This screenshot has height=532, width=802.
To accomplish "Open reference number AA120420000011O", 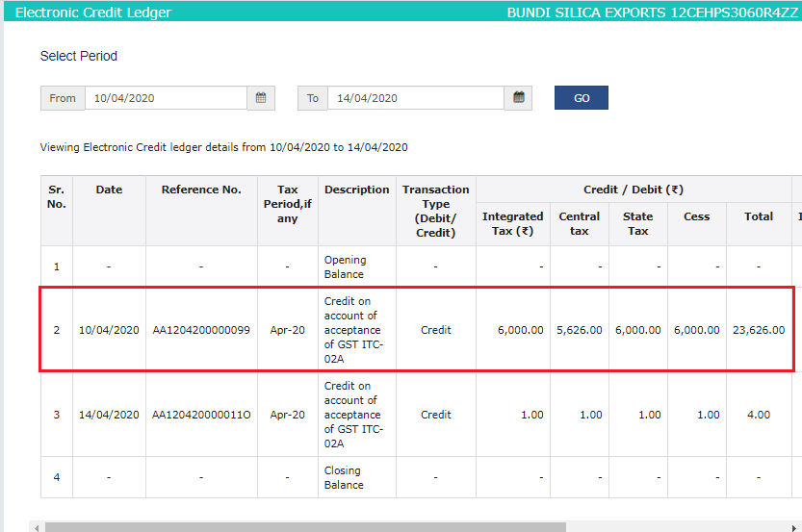I will [x=201, y=415].
